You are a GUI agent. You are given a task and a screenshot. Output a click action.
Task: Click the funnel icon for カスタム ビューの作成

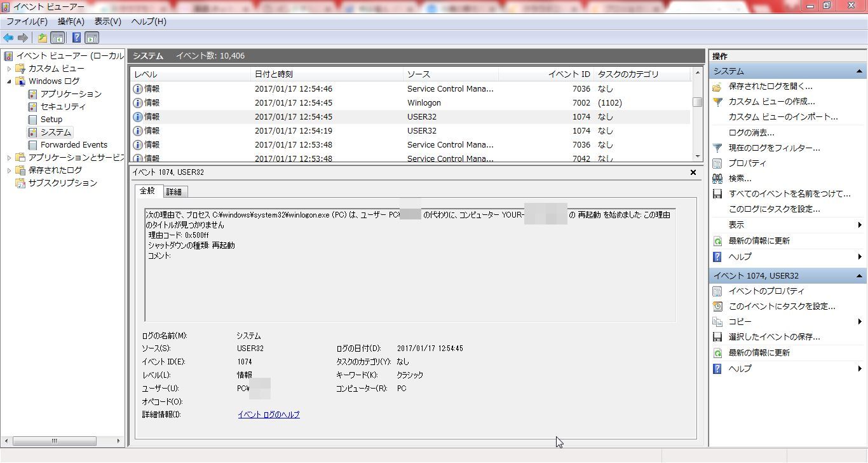click(x=717, y=102)
